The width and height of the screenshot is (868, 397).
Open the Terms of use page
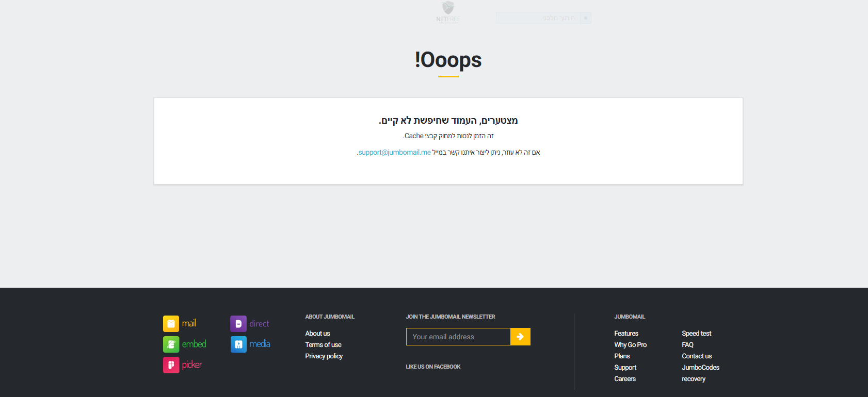coord(323,345)
